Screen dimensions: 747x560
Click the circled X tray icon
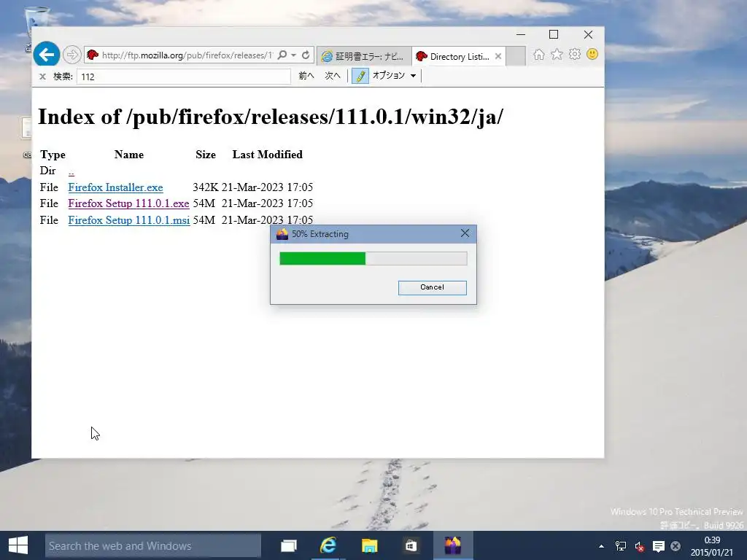point(676,546)
